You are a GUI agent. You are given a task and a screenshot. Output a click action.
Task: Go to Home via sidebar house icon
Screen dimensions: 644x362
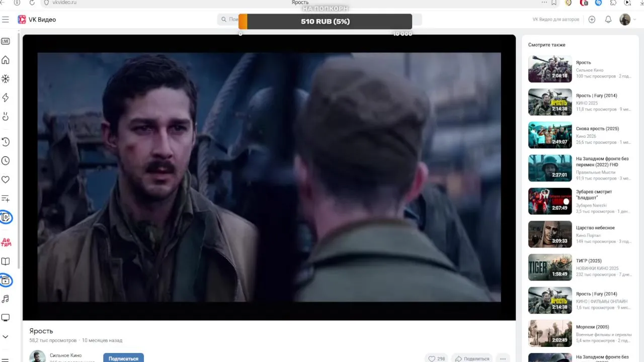point(6,60)
